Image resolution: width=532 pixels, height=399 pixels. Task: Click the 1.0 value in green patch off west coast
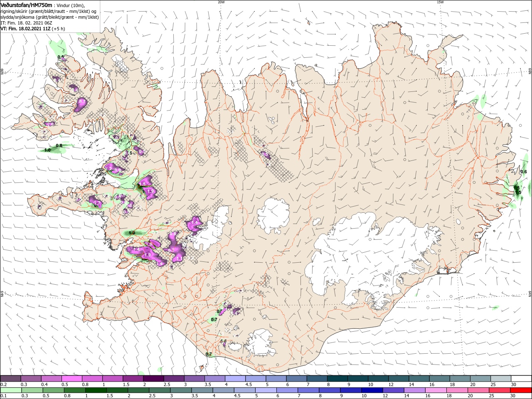pyautogui.click(x=47, y=150)
